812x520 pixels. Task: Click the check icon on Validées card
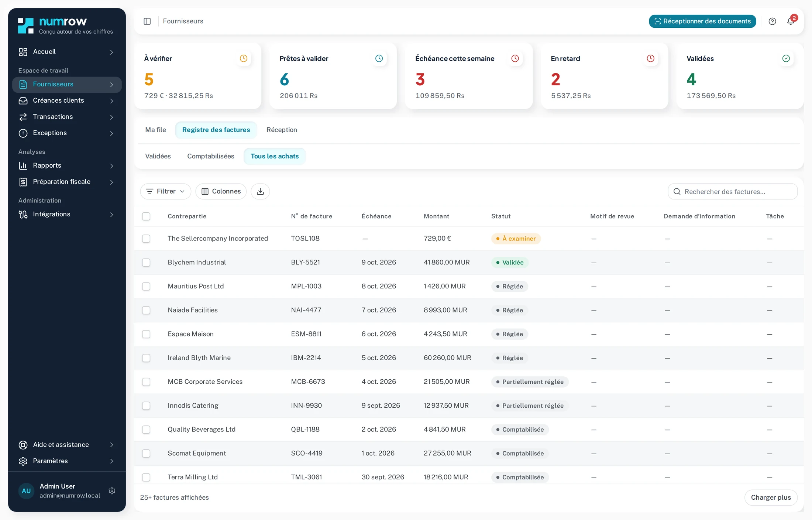pyautogui.click(x=786, y=58)
